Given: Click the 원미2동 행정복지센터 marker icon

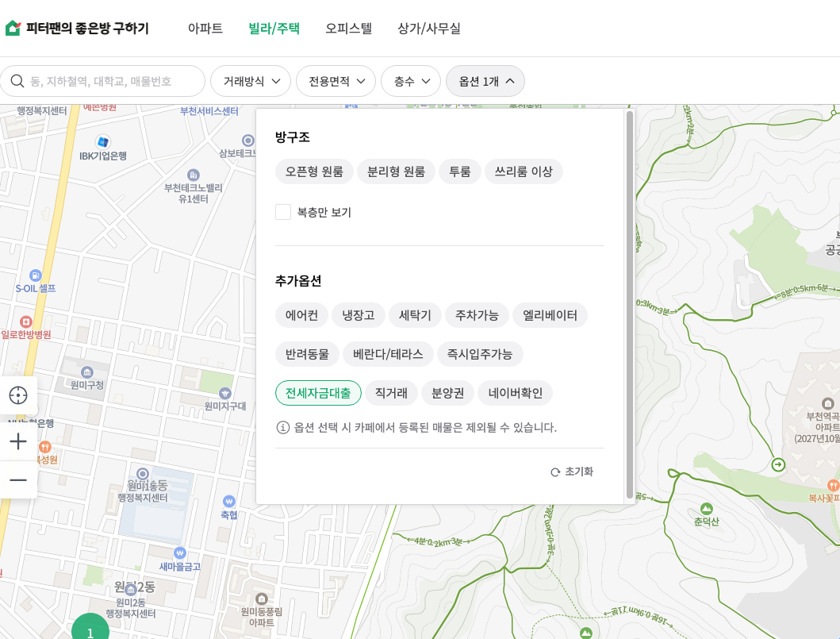Looking at the screenshot, I should [130, 590].
